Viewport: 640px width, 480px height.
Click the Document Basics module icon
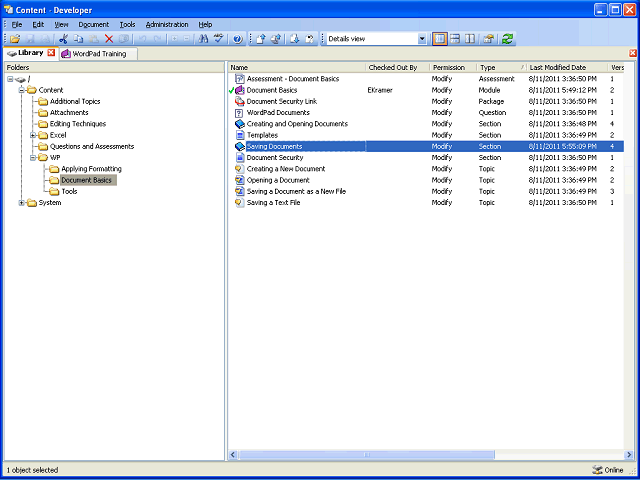point(240,90)
